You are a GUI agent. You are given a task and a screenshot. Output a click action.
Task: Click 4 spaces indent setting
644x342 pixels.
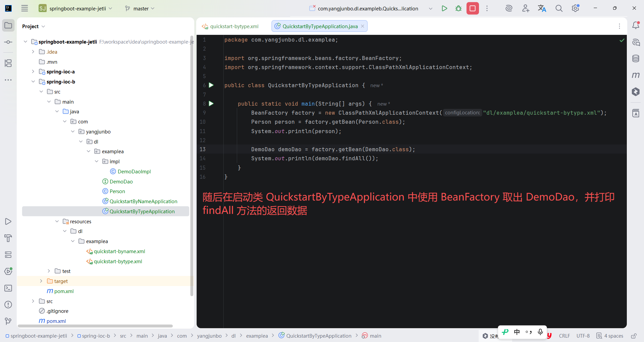point(610,336)
